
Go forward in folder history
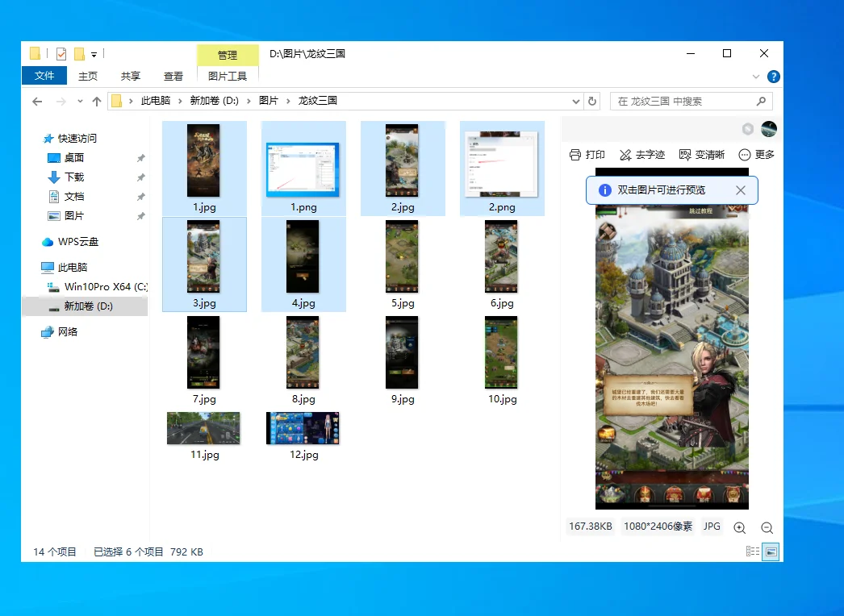61,101
